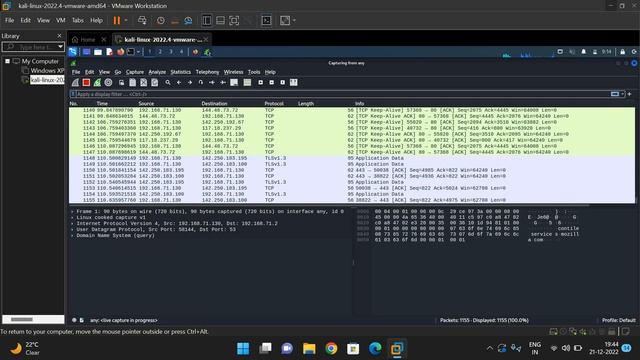This screenshot has height=360, width=640.
Task: Open VMware snapshot manager icon
Action: [188, 20]
